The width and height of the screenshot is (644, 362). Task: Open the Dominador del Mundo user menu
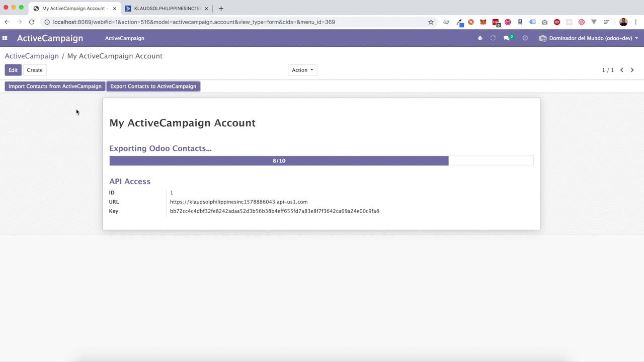[589, 38]
